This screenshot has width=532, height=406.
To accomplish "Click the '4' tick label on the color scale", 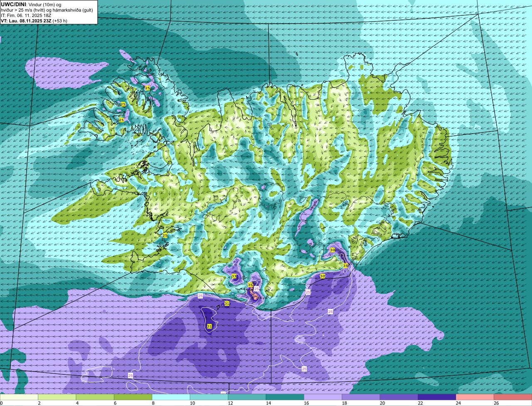I will [77, 403].
